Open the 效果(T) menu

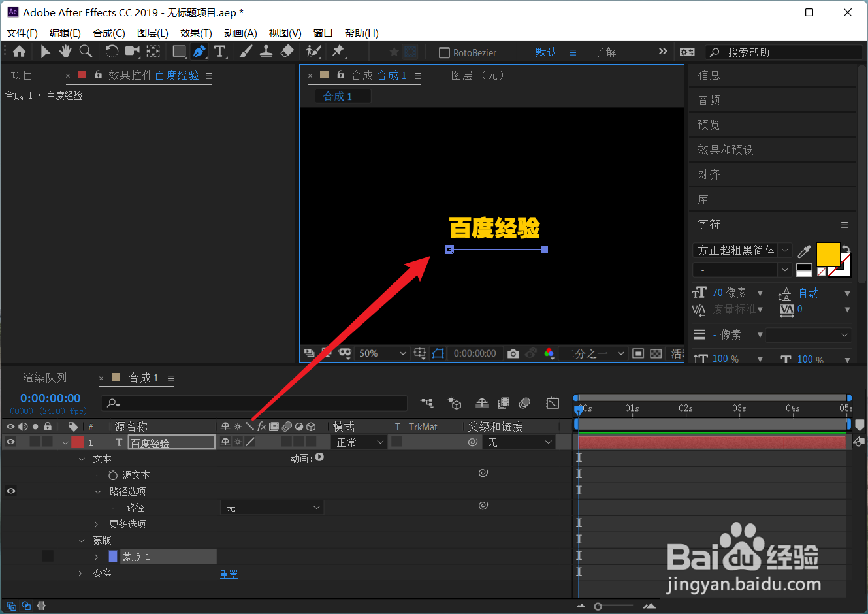tap(196, 33)
